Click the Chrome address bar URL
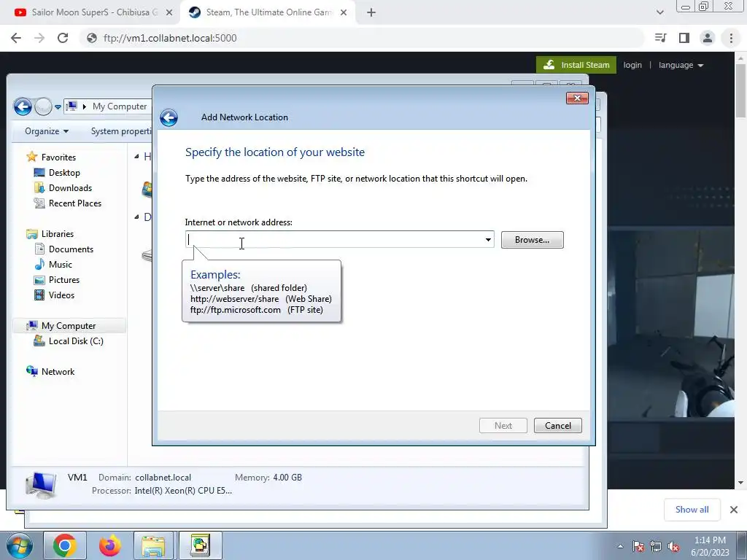 tap(170, 38)
